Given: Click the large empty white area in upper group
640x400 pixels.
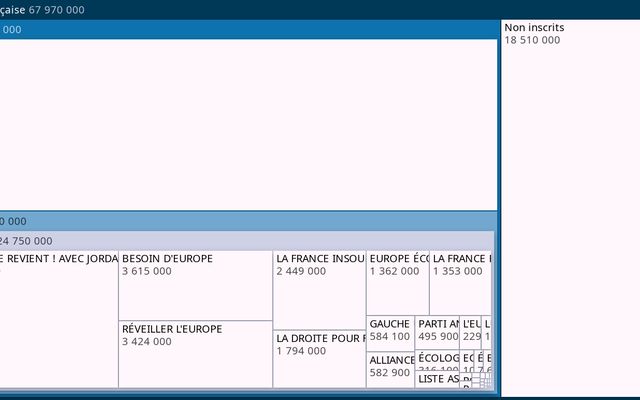Looking at the screenshot, I should pos(248,124).
